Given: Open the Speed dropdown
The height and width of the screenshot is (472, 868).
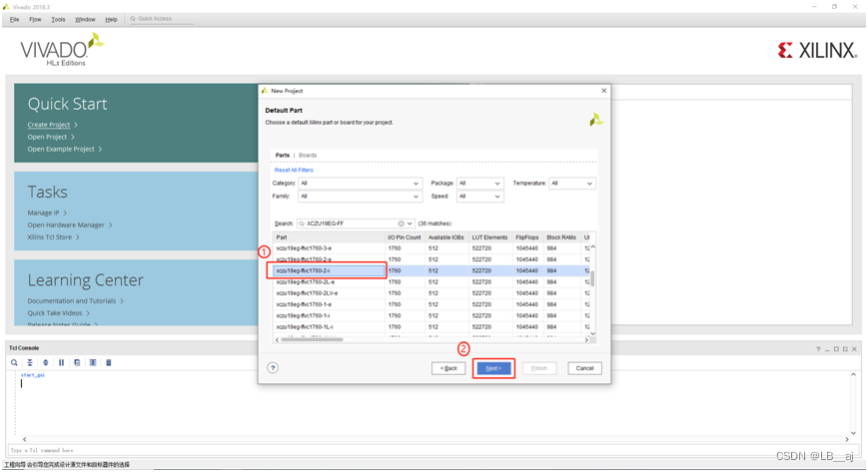Looking at the screenshot, I should pos(479,197).
